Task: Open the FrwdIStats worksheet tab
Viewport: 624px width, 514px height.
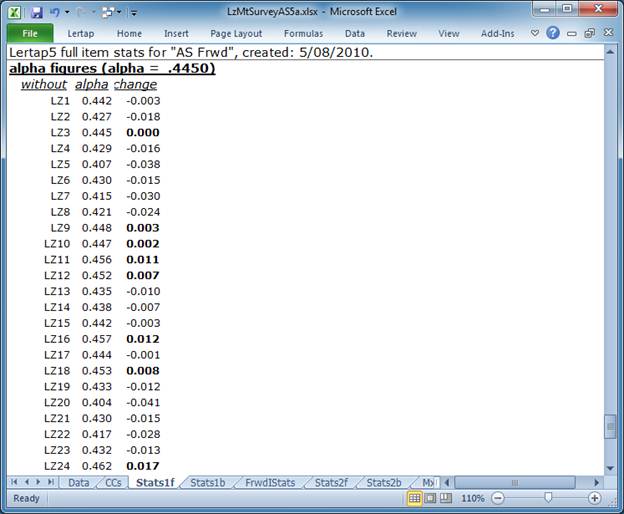Action: [268, 482]
